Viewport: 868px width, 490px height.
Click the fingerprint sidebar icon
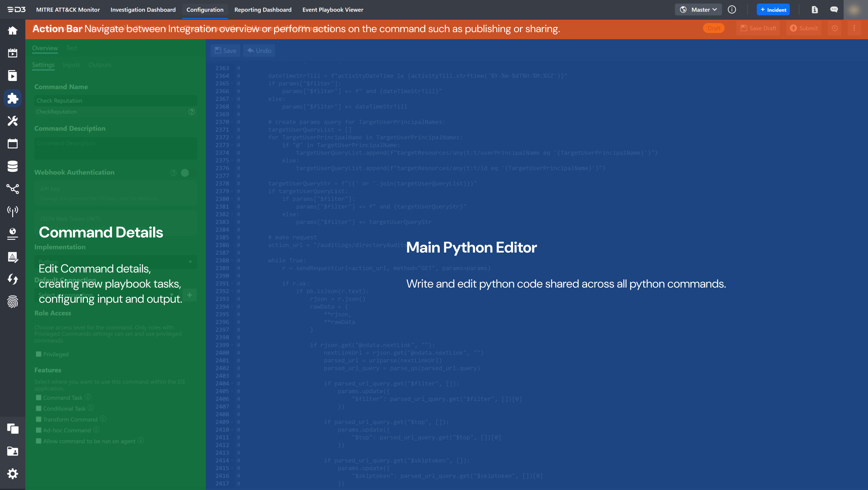[13, 302]
